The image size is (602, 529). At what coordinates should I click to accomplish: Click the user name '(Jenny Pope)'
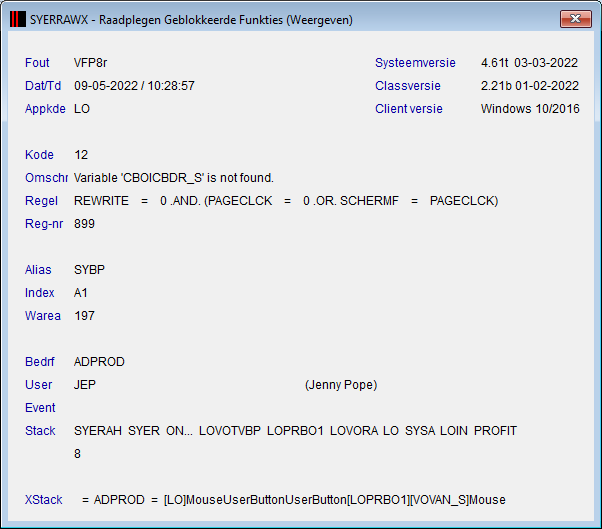click(x=341, y=385)
